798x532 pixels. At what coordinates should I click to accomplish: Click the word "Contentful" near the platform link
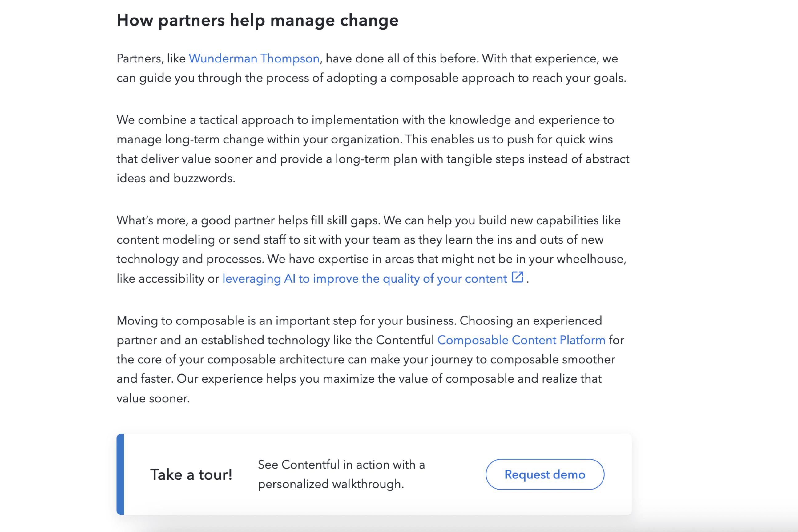tap(405, 340)
